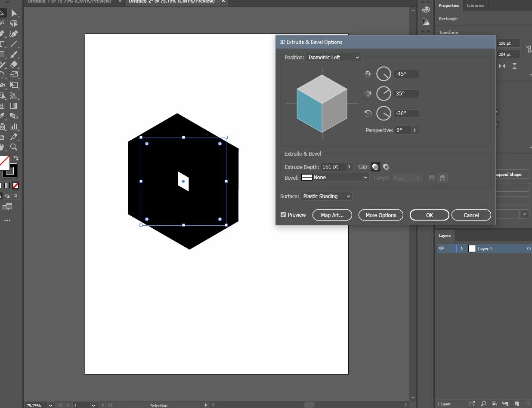This screenshot has width=532, height=408.
Task: Expand Layer 1 contents
Action: pyautogui.click(x=461, y=248)
